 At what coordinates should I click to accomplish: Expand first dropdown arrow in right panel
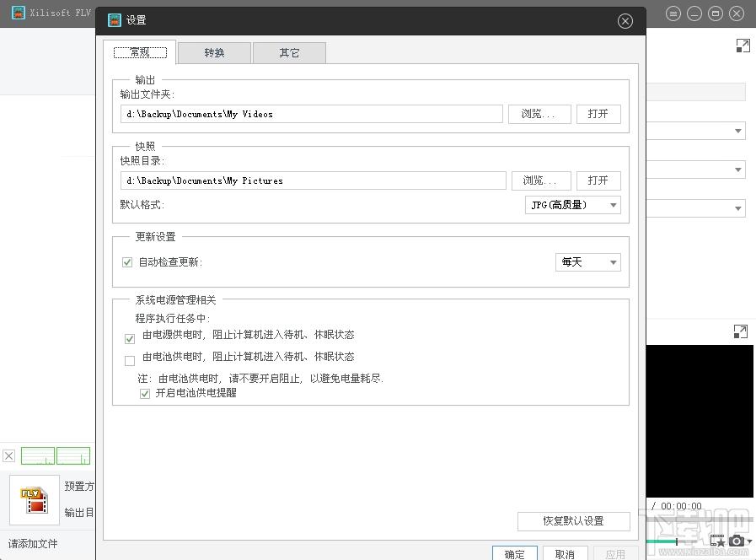tap(737, 131)
